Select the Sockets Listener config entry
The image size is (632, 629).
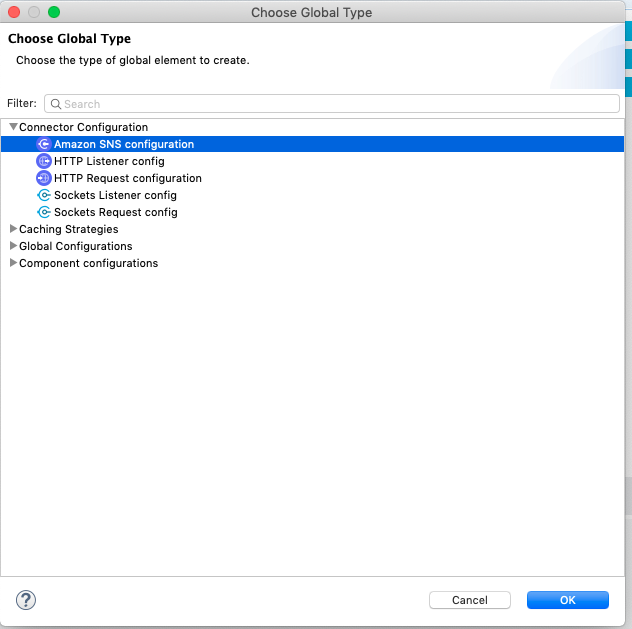click(115, 195)
